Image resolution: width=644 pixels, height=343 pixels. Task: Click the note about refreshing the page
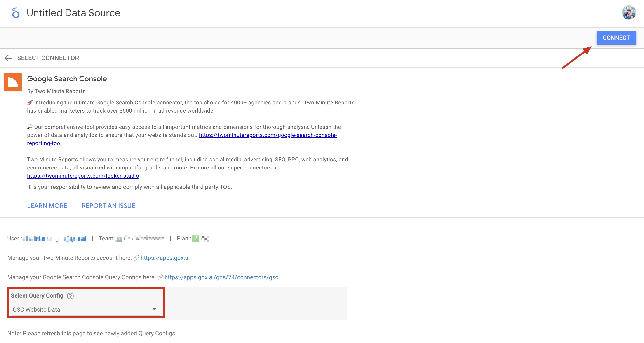click(x=91, y=333)
